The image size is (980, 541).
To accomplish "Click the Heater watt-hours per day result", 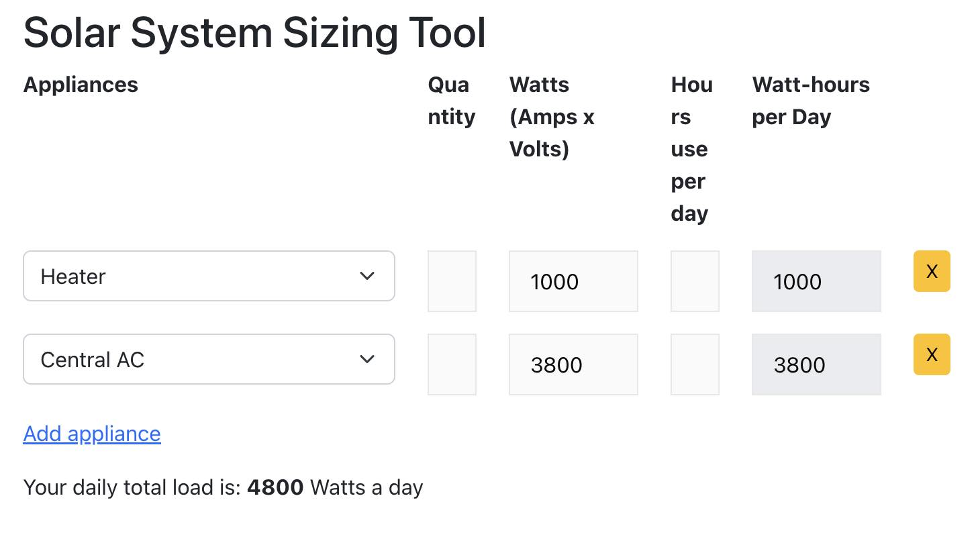I will (816, 281).
